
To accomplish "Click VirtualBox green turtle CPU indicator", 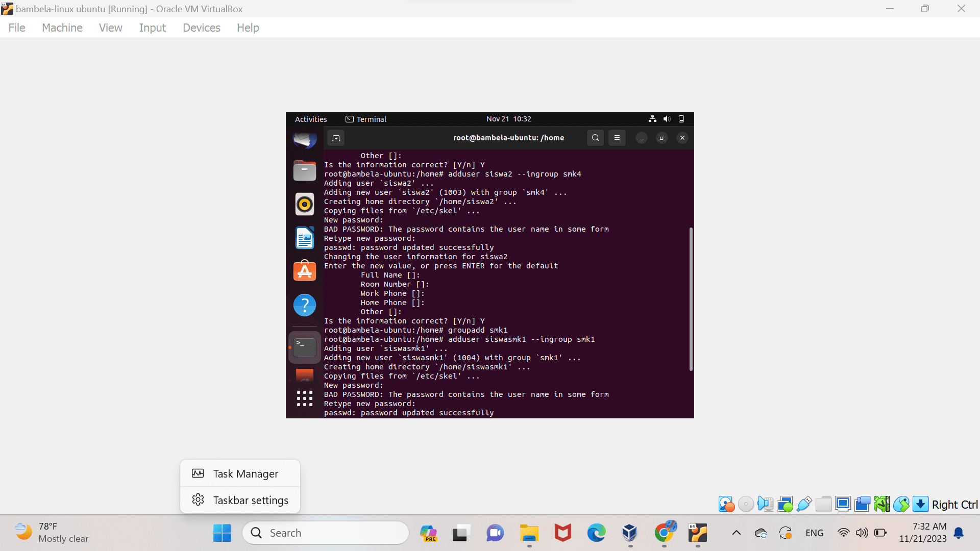I will pyautogui.click(x=881, y=504).
